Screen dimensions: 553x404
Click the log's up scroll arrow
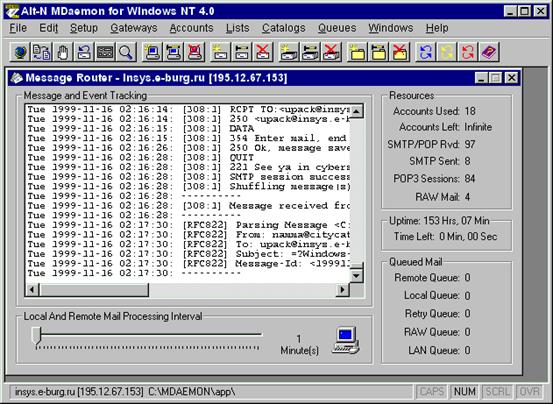coord(357,111)
